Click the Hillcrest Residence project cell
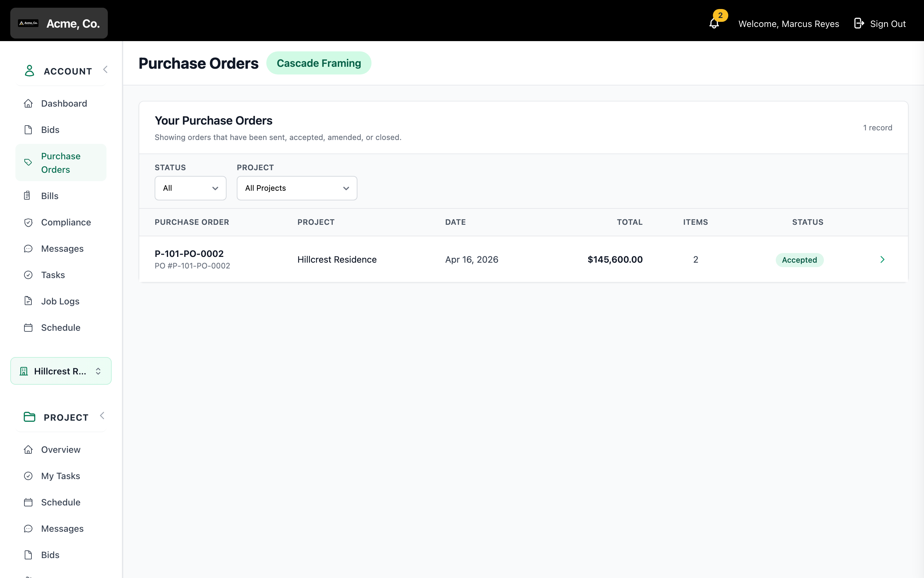The image size is (924, 578). click(337, 259)
